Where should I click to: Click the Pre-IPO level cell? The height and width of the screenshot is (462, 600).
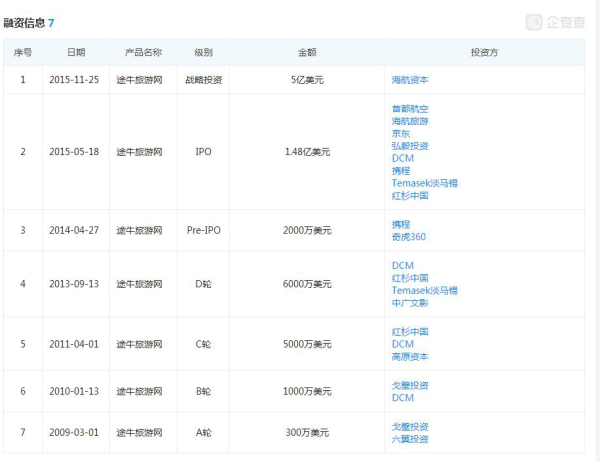204,230
